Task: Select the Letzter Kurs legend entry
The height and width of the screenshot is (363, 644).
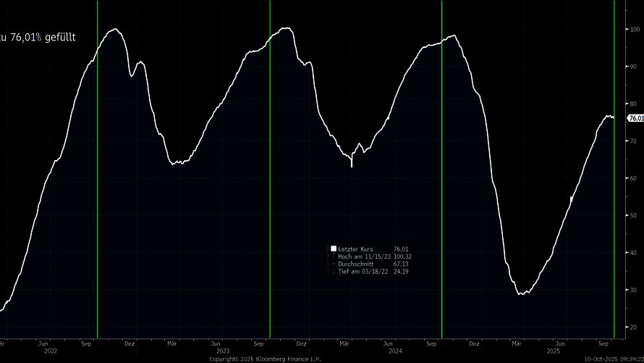Action: coord(356,249)
